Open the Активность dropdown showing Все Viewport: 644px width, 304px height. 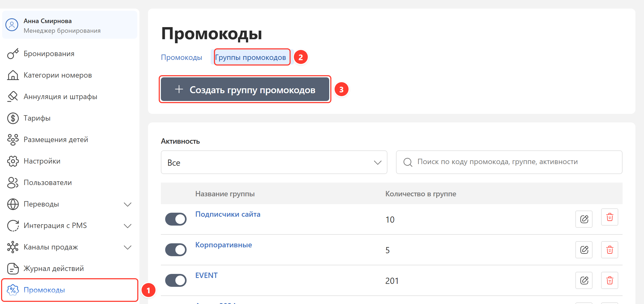[x=274, y=162]
